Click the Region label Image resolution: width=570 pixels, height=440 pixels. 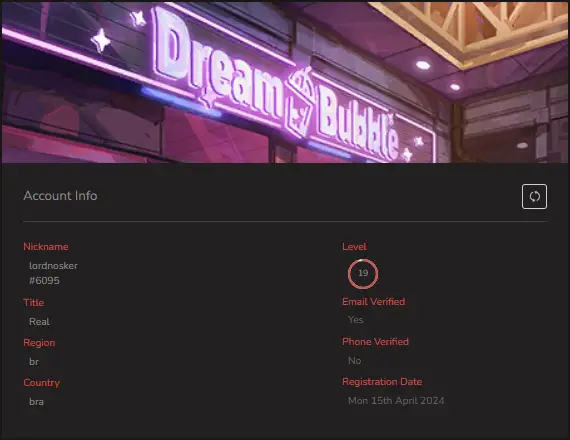[x=39, y=343]
